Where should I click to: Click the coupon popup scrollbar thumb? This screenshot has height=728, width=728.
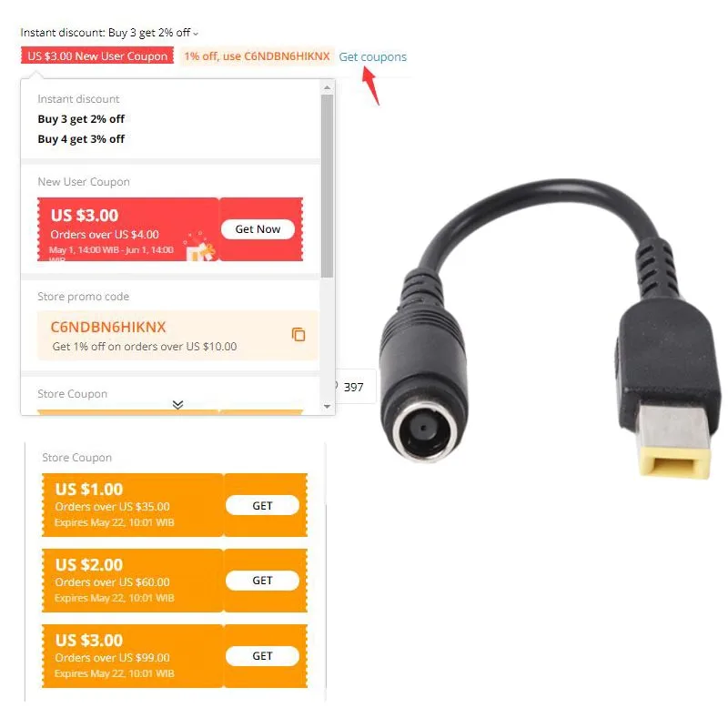coord(328,186)
